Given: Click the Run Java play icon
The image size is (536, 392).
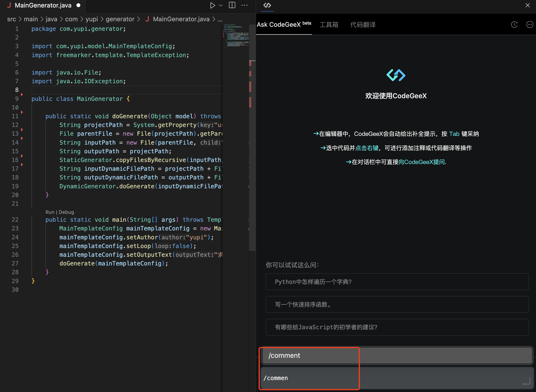Looking at the screenshot, I should click(x=212, y=5).
